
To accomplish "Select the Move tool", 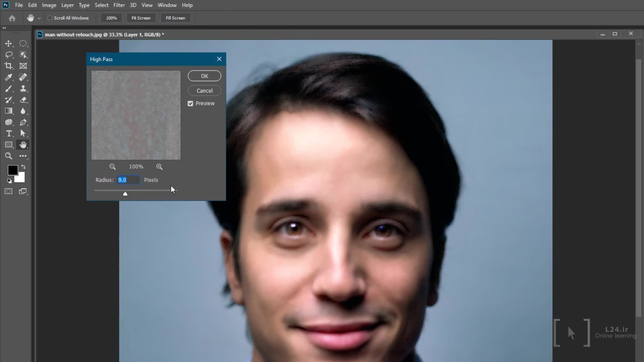I will coord(9,44).
